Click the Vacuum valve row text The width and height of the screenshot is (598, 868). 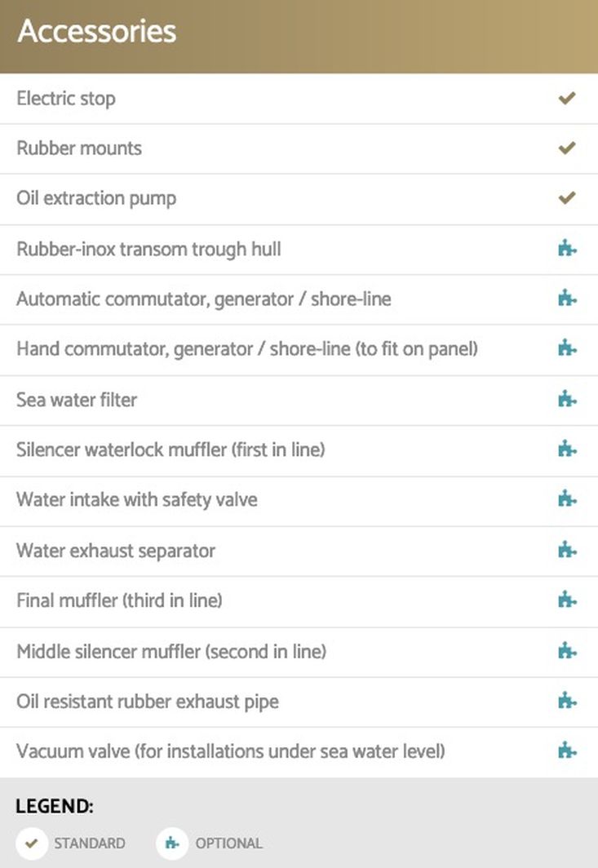[230, 751]
